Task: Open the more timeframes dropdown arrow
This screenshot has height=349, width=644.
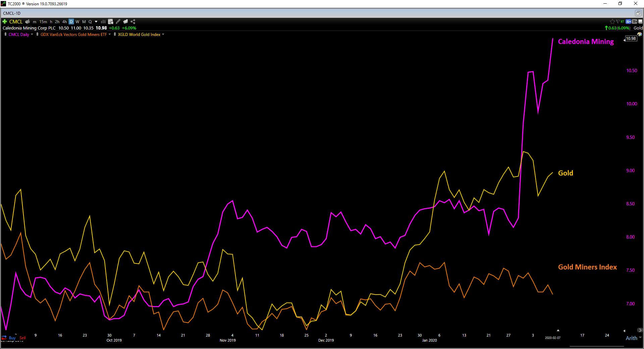Action: point(96,22)
